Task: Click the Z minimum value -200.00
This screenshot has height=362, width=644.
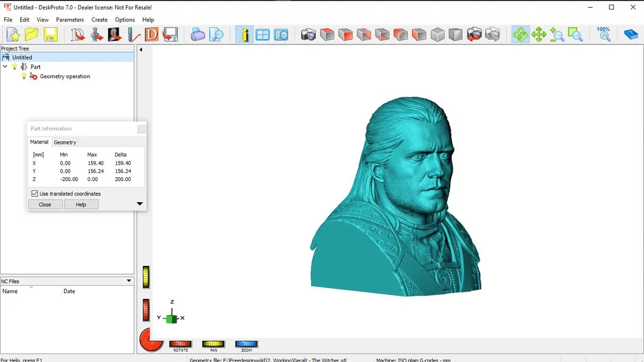Action: 69,179
